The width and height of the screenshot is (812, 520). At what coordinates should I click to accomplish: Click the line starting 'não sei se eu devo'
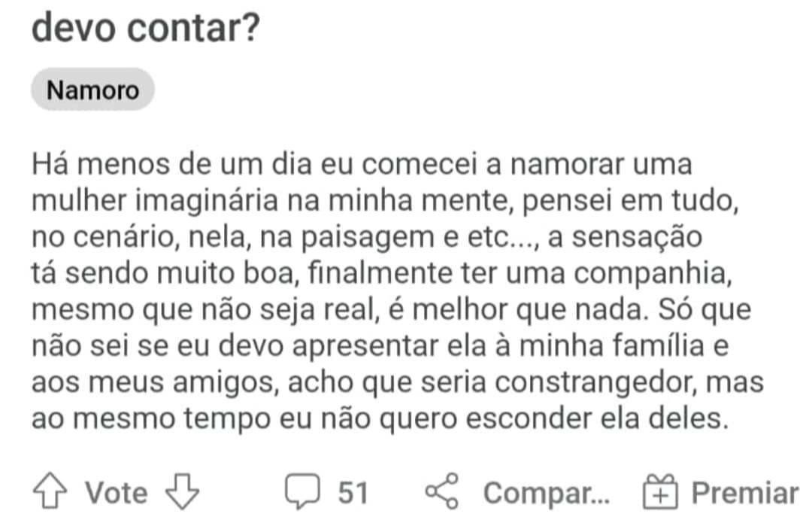coord(380,346)
